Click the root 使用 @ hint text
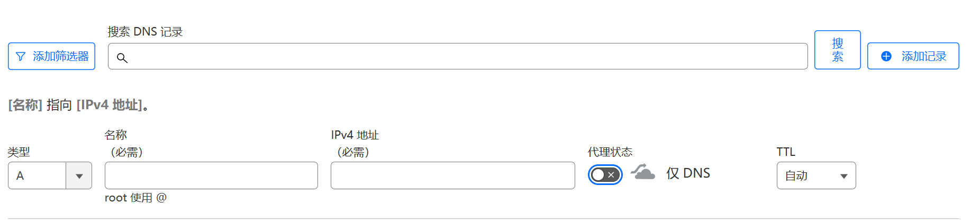Viewport: 980px width, 220px height. [135, 198]
